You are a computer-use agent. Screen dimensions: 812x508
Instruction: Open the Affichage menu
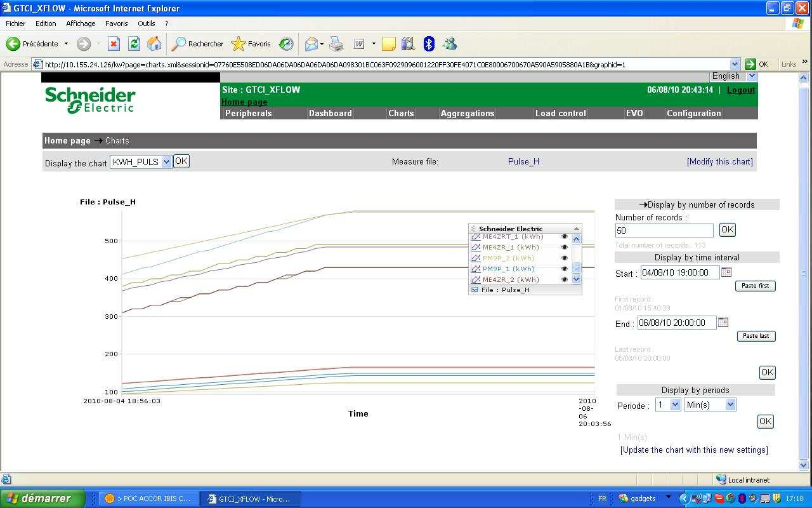click(81, 23)
